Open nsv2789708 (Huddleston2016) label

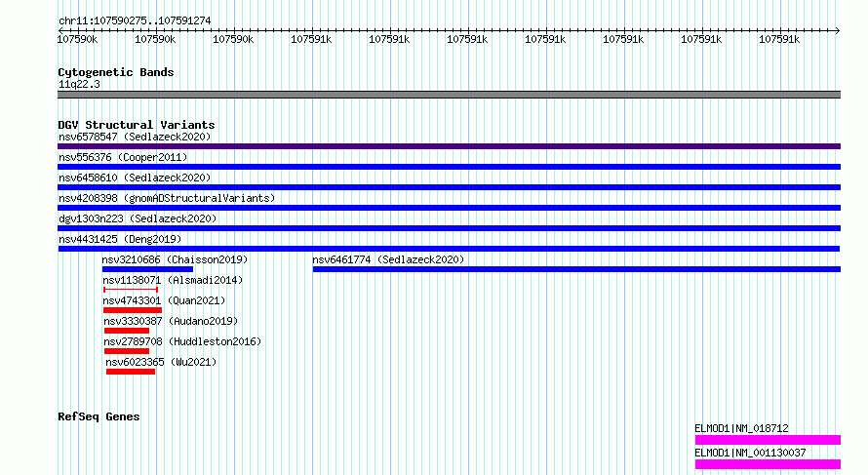[182, 341]
